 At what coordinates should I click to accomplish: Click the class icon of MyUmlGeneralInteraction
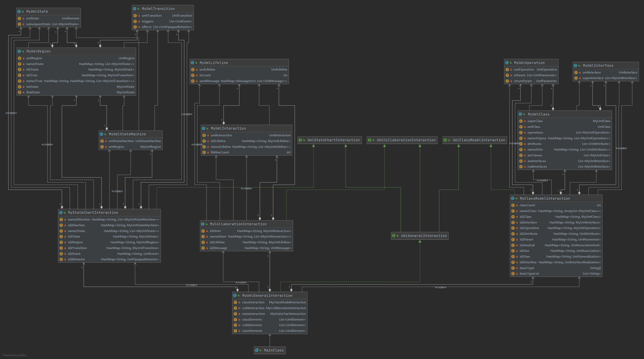(235, 295)
